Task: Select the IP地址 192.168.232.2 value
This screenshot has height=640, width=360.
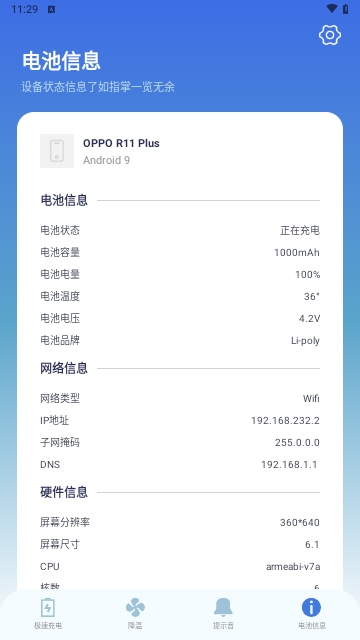Action: [285, 420]
